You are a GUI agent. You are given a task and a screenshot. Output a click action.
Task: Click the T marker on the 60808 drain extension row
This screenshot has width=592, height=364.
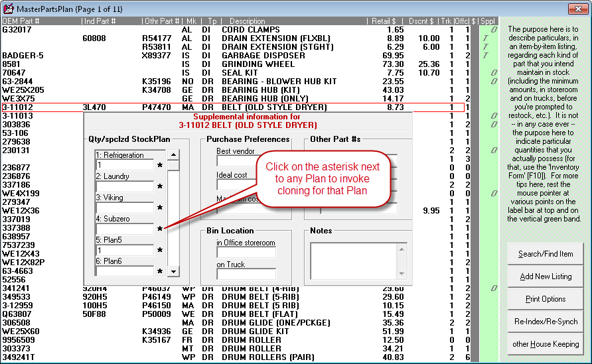click(x=486, y=39)
